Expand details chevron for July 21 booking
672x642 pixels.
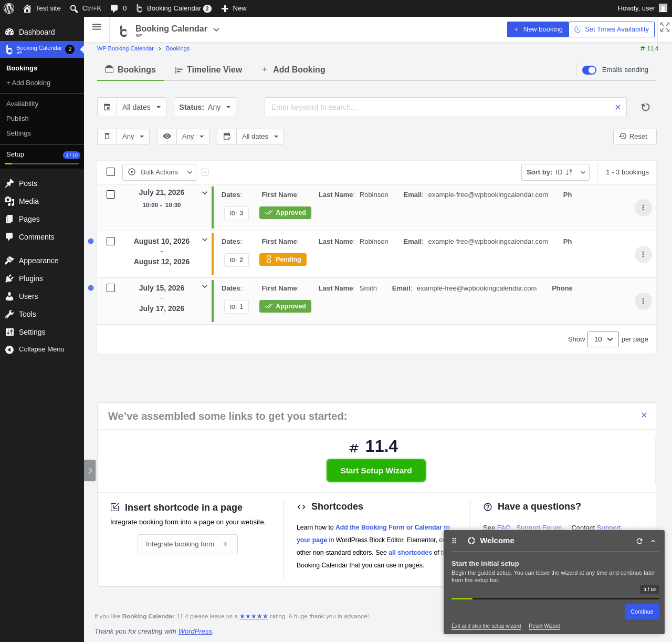(x=205, y=193)
